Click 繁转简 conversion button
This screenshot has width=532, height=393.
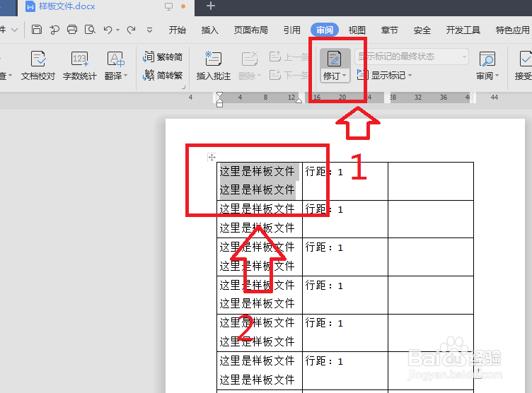pyautogui.click(x=163, y=57)
